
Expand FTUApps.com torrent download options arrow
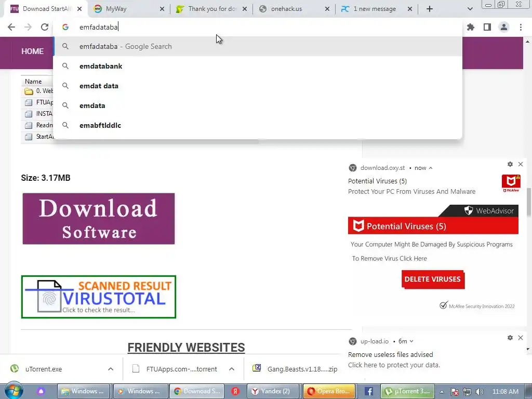(x=232, y=369)
